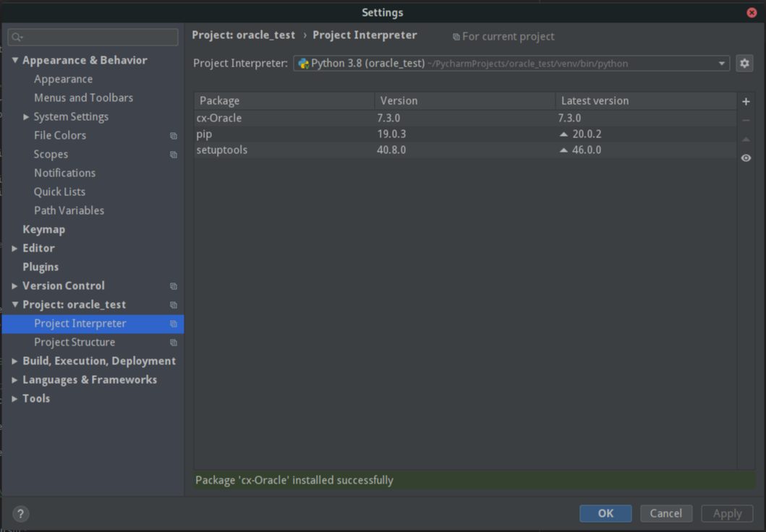Close the Settings dialog

752,13
